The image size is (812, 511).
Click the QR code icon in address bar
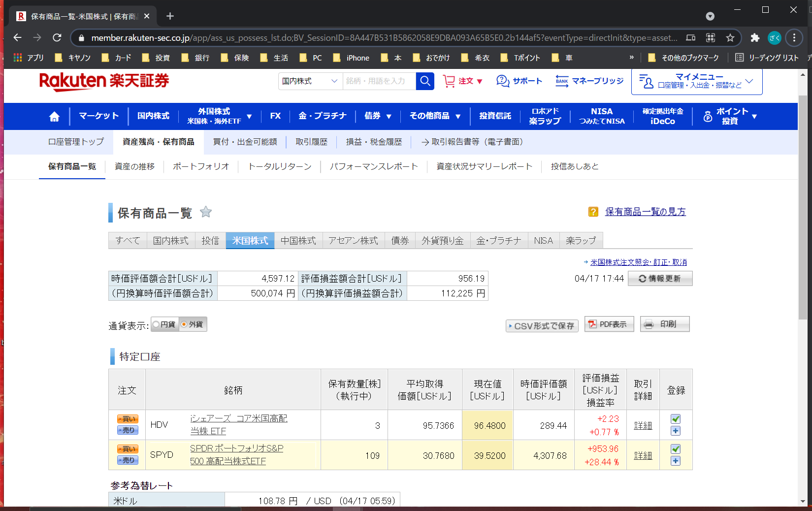click(x=711, y=37)
